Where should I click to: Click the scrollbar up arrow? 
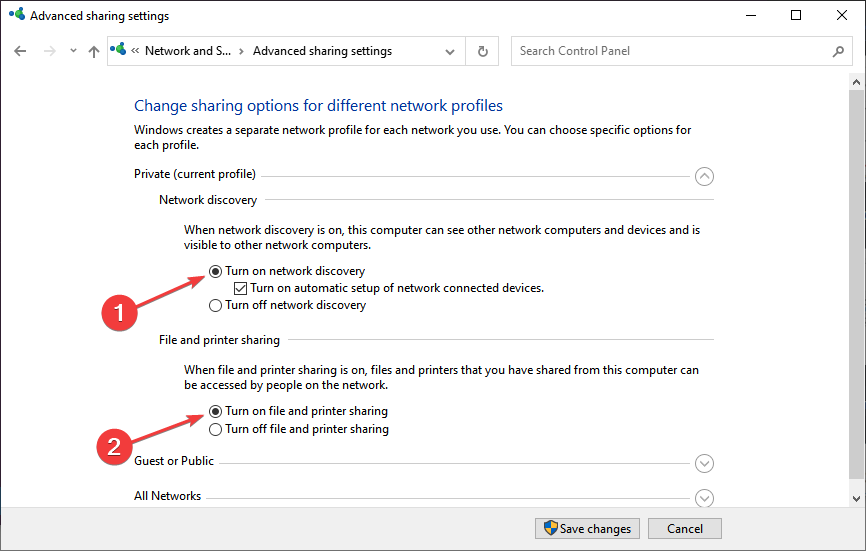click(857, 82)
